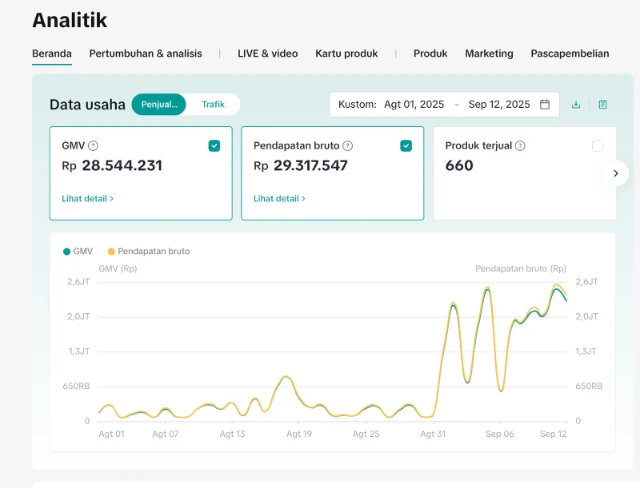This screenshot has height=488, width=640.
Task: Open the Pertumbuhan & analisis tab
Action: click(145, 53)
